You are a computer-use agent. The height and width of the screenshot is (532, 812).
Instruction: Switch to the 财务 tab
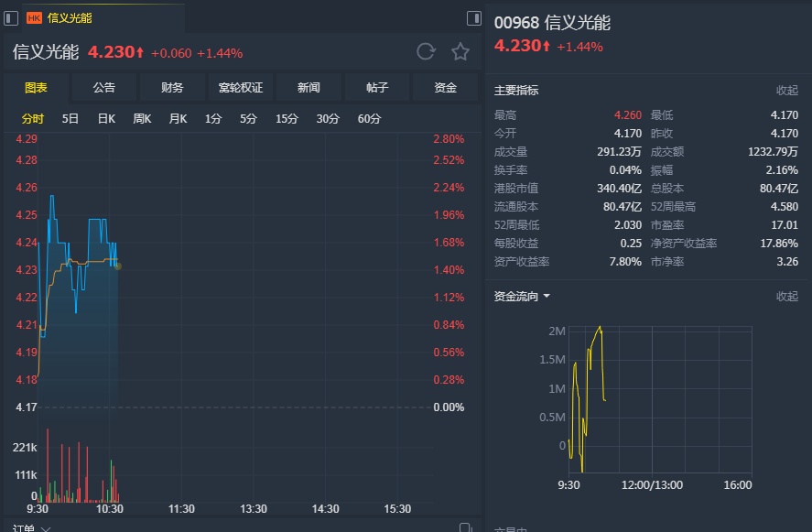click(x=172, y=88)
